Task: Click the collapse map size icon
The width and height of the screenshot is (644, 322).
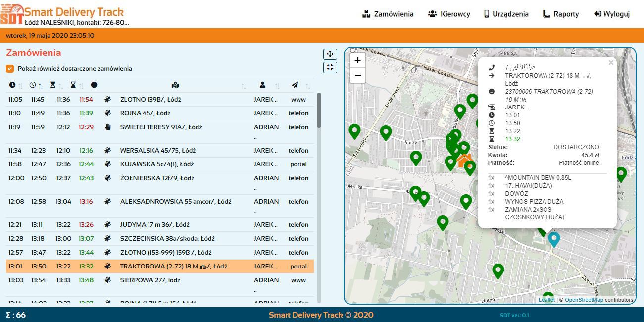Action: (330, 67)
